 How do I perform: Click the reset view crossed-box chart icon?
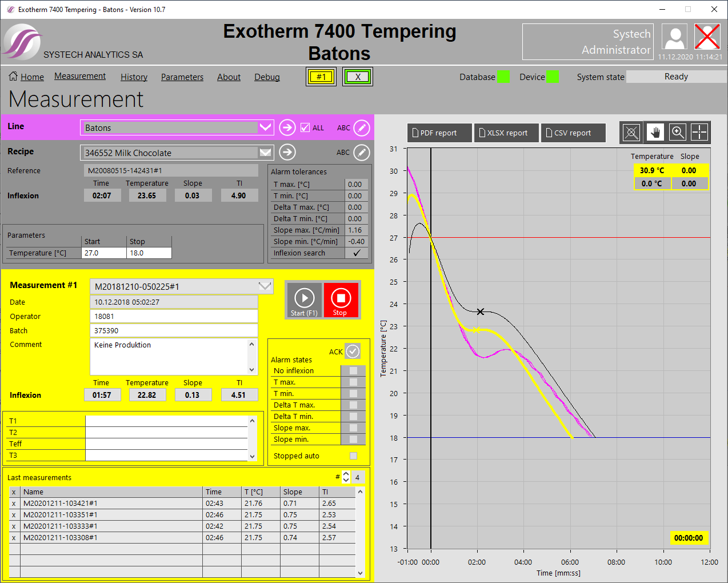click(631, 133)
